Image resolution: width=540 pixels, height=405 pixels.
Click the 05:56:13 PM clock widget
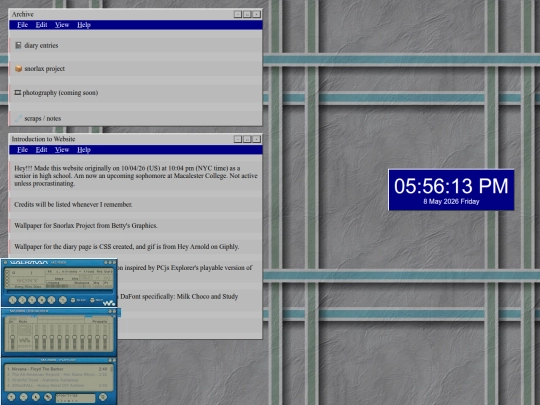[x=451, y=189]
